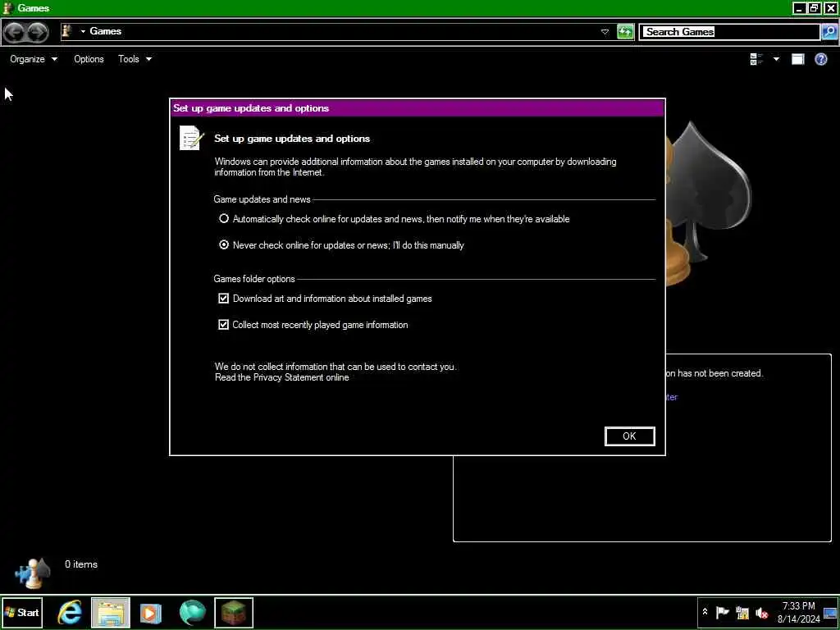The image size is (840, 630).
Task: Click the muted volume tray icon
Action: pos(761,612)
